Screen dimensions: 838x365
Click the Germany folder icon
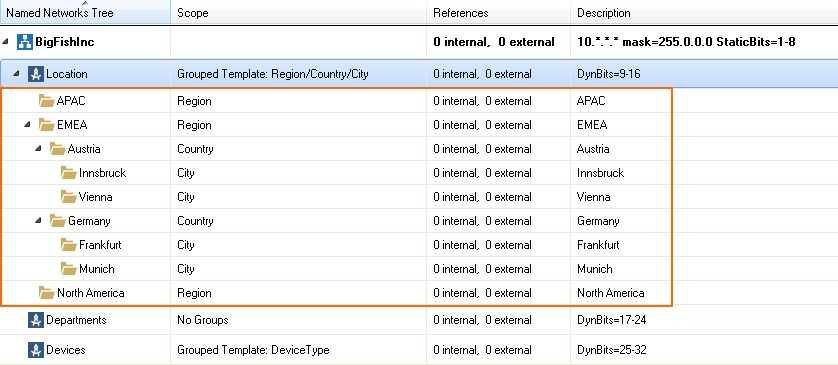58,221
